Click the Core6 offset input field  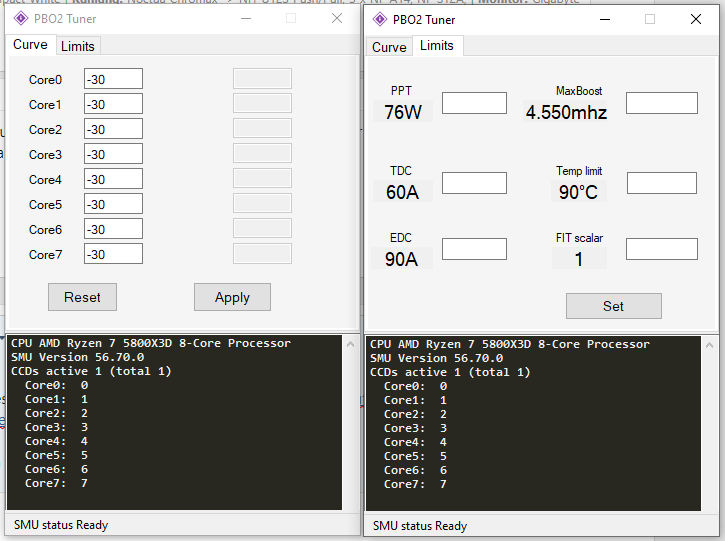113,229
